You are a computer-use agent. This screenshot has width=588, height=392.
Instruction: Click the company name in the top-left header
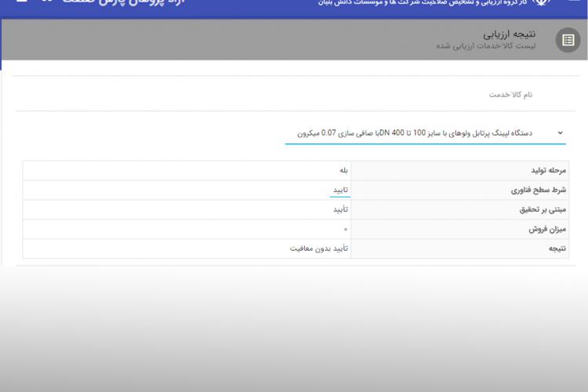pyautogui.click(x=118, y=3)
